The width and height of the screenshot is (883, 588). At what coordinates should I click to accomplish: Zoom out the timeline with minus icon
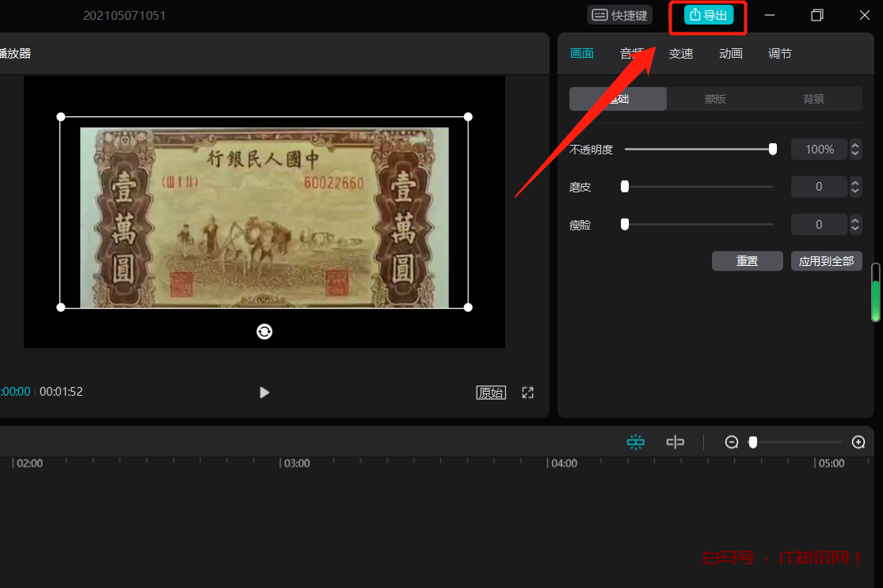(x=732, y=442)
